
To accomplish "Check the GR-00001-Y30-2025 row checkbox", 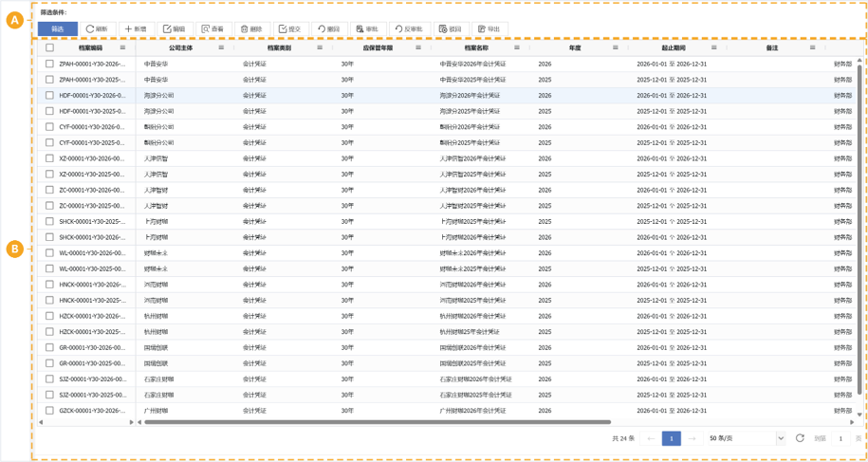I will click(x=50, y=363).
